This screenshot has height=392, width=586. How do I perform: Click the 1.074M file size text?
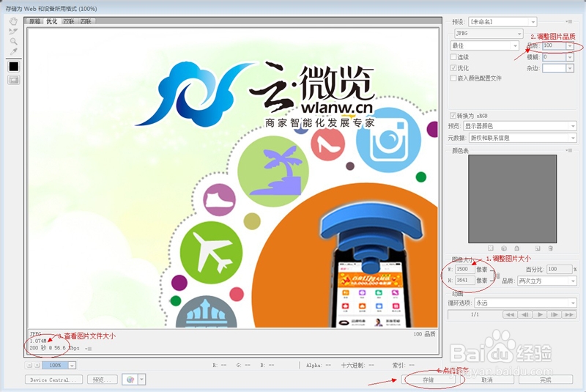[38, 341]
